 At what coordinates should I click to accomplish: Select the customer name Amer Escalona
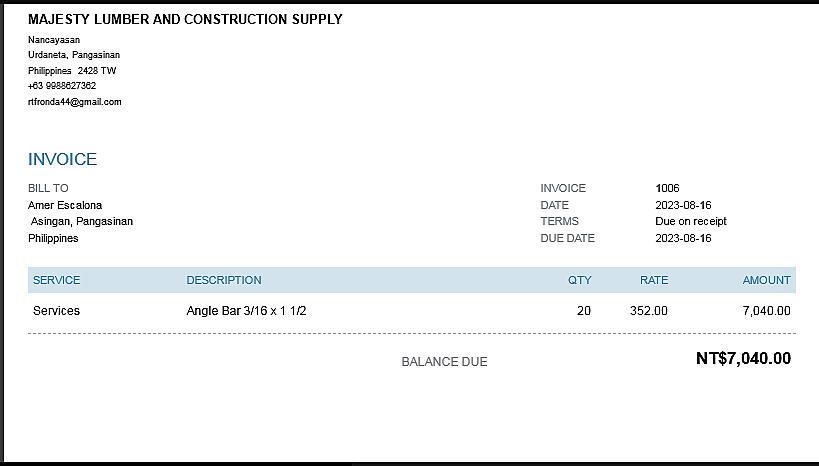click(x=65, y=205)
